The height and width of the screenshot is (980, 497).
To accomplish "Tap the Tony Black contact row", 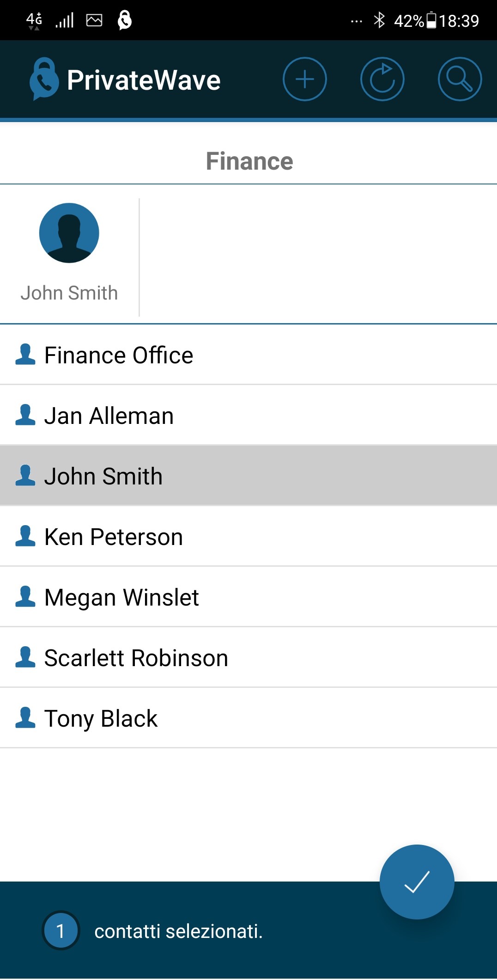I will coord(248,718).
